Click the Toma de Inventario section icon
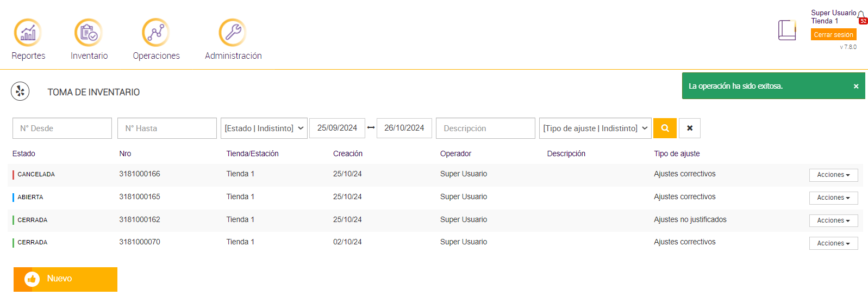Screen dimensions: 868x295 (20, 91)
